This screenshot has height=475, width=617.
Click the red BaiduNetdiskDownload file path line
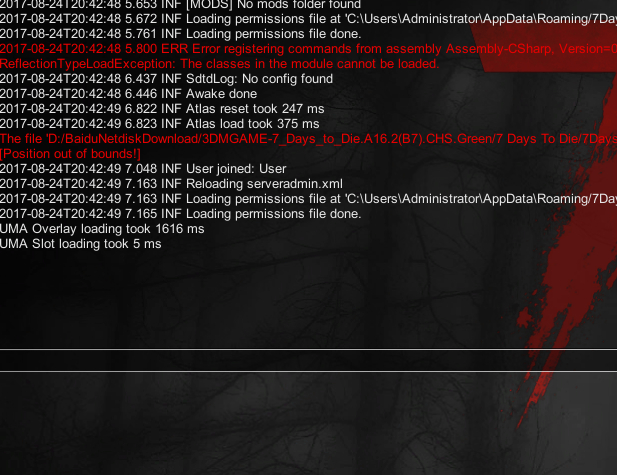308,139
